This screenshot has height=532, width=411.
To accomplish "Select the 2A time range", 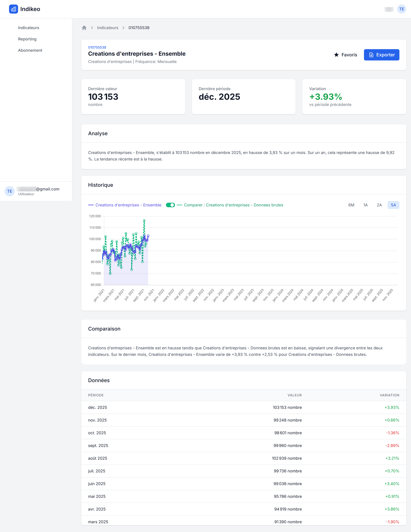I will coord(379,205).
